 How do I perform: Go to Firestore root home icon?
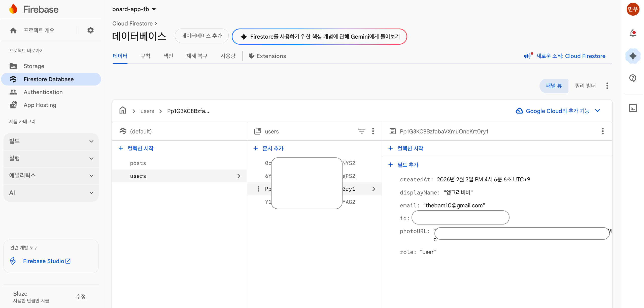123,110
